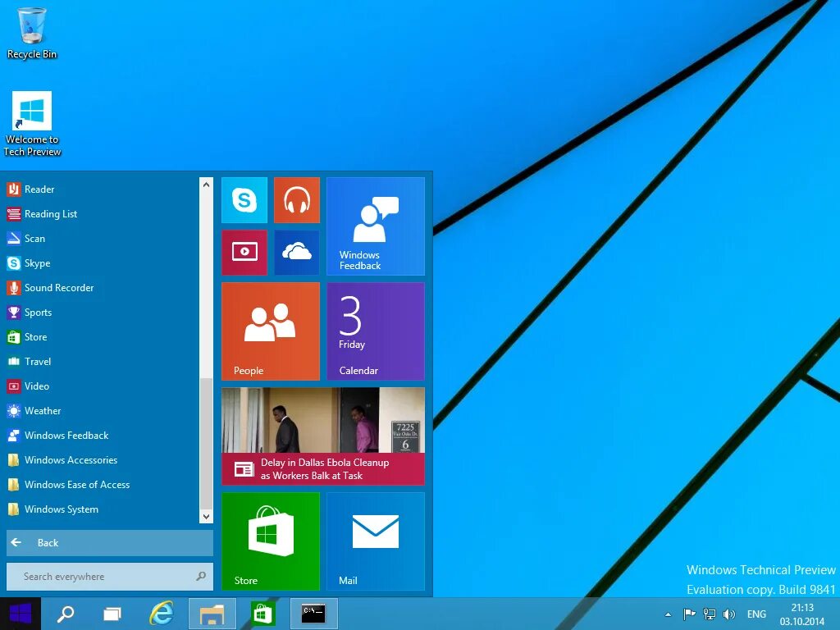Viewport: 840px width, 630px height.
Task: Switch to Command Prompt on the taskbar
Action: tap(313, 614)
